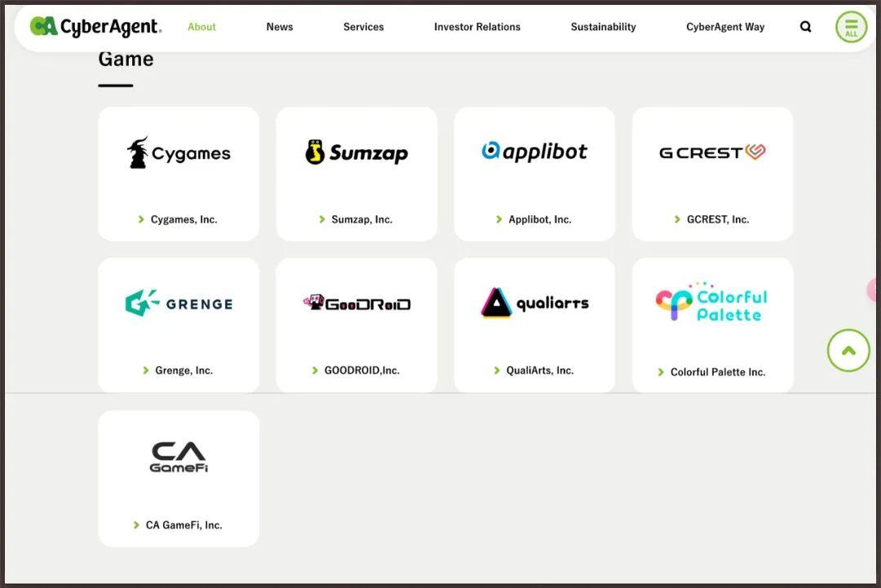Open the search magnifier icon
This screenshot has width=881, height=588.
pos(805,27)
